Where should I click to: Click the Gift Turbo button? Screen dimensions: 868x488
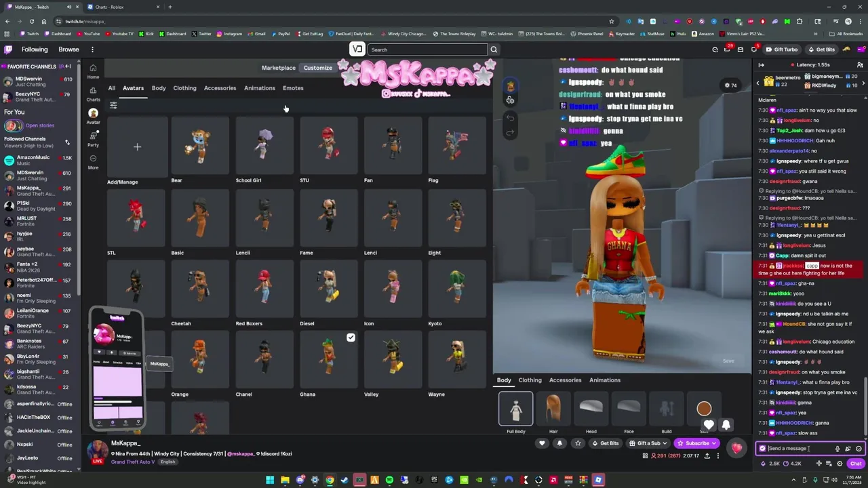(x=782, y=49)
